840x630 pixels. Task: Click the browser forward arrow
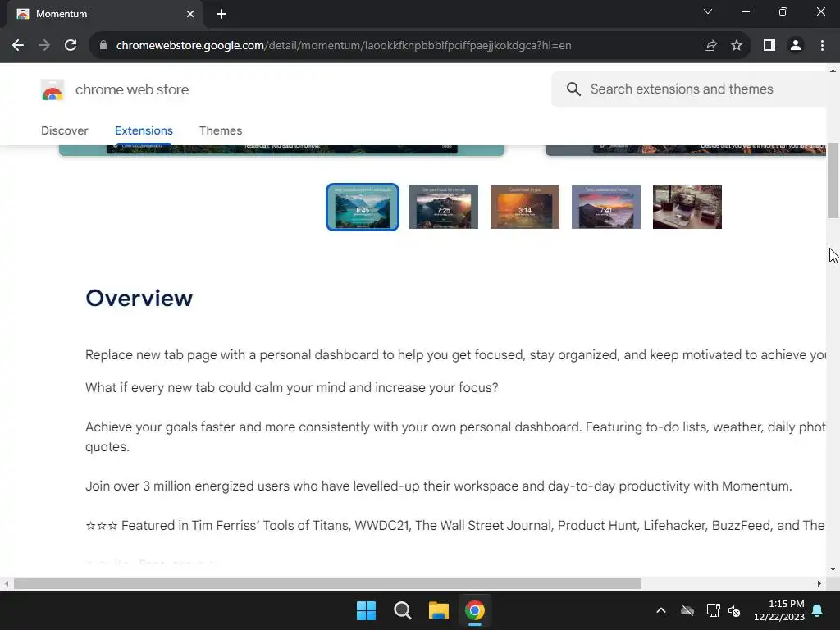coord(44,46)
